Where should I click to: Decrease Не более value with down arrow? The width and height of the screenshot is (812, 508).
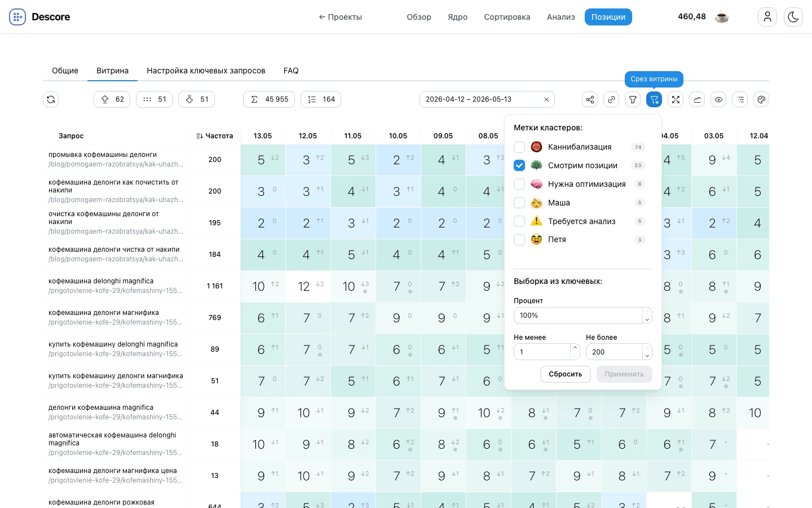[647, 356]
